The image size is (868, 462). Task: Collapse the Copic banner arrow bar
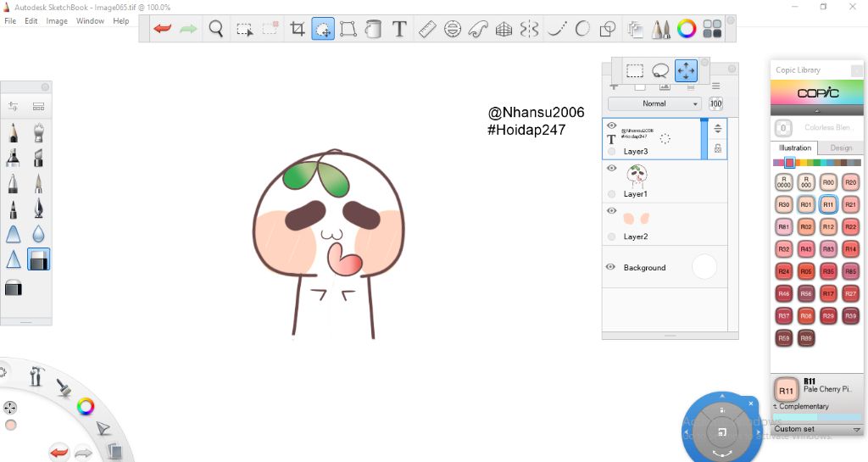tap(817, 111)
